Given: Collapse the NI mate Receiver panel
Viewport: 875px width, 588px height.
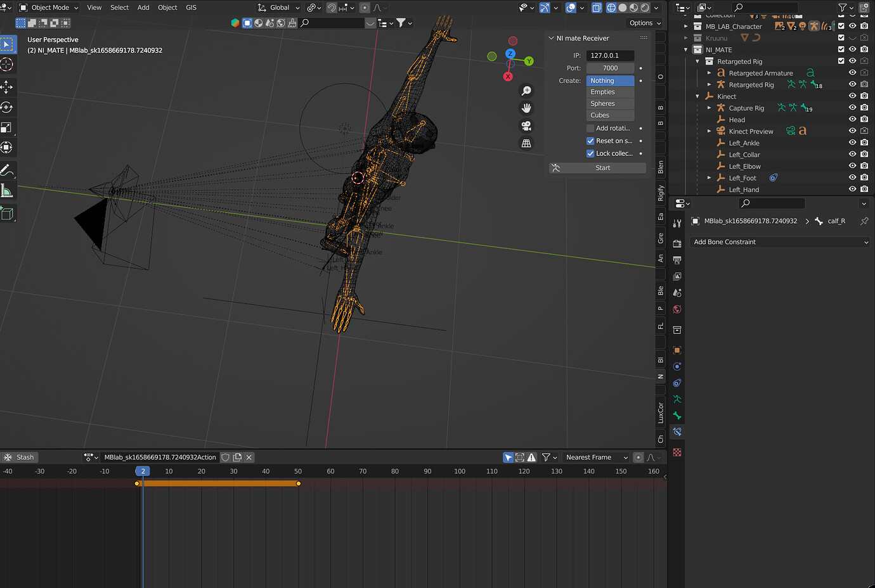Looking at the screenshot, I should click(x=551, y=38).
